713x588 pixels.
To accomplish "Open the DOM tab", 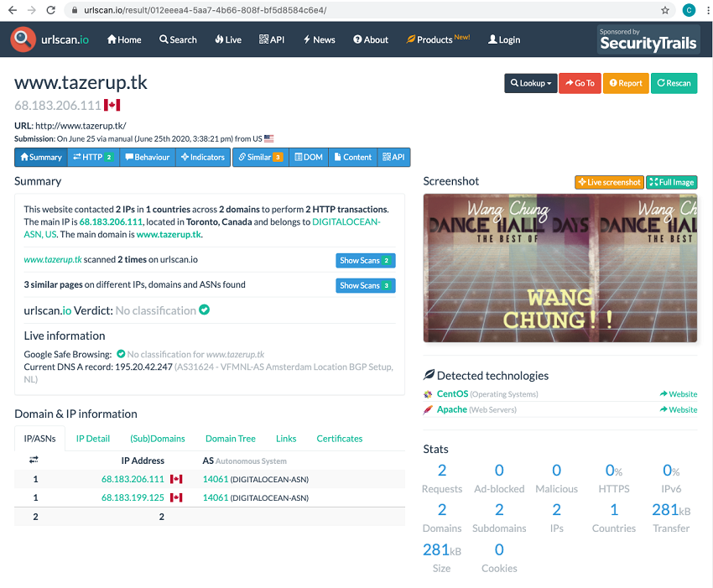I will pyautogui.click(x=309, y=158).
